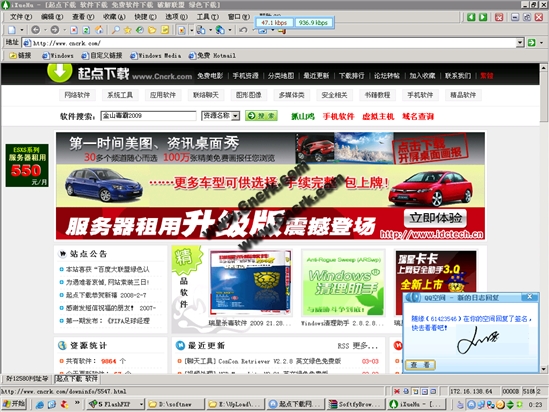Click the 查看 button in QQ popup
This screenshot has height=412, width=549.
coord(421,365)
